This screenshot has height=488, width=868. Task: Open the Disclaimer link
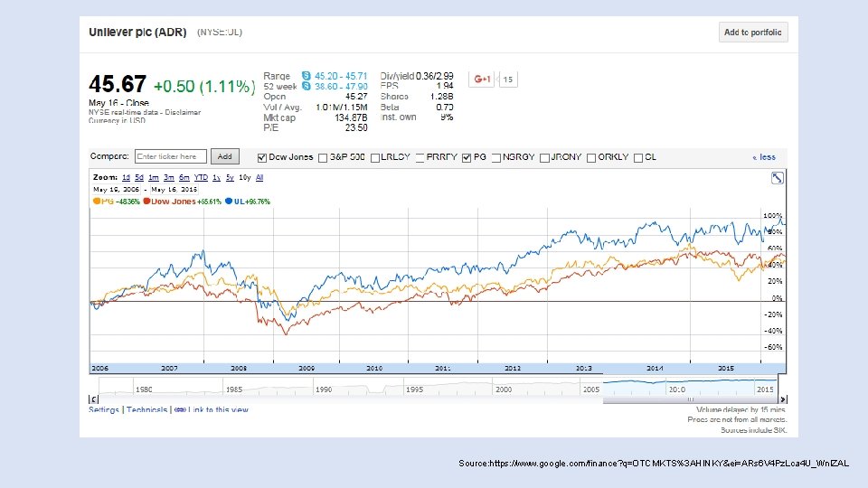(x=183, y=112)
